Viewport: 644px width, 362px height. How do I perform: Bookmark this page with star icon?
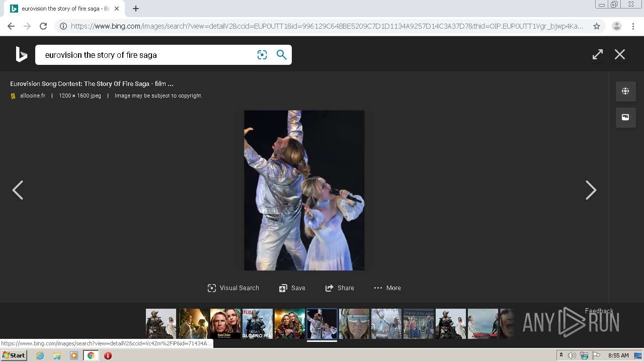tap(597, 26)
